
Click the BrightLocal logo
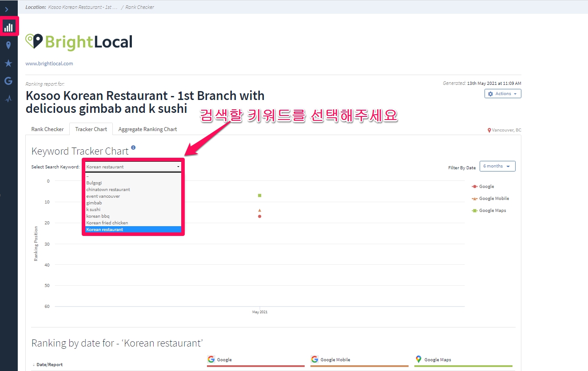pos(79,42)
